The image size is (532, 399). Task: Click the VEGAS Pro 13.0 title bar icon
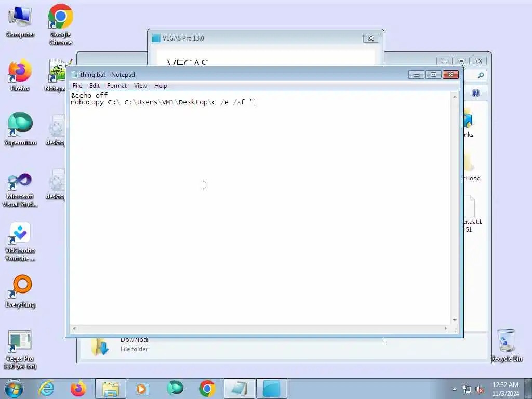coord(156,38)
